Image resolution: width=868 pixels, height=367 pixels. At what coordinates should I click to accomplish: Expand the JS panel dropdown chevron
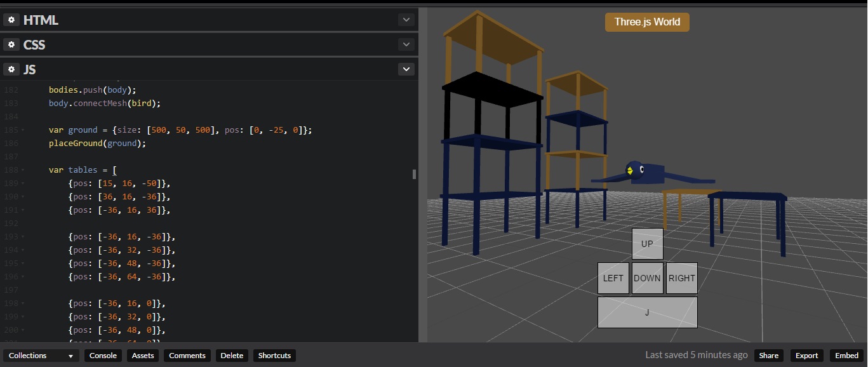pos(406,69)
